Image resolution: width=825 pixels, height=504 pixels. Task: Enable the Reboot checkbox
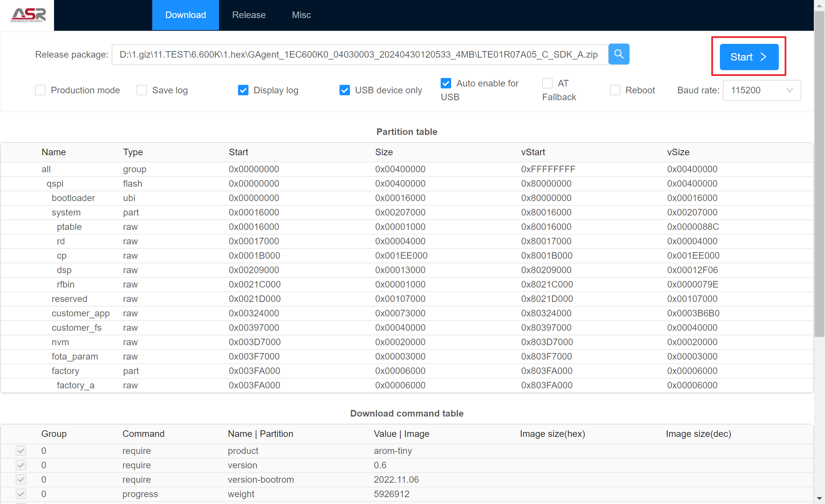click(x=615, y=90)
